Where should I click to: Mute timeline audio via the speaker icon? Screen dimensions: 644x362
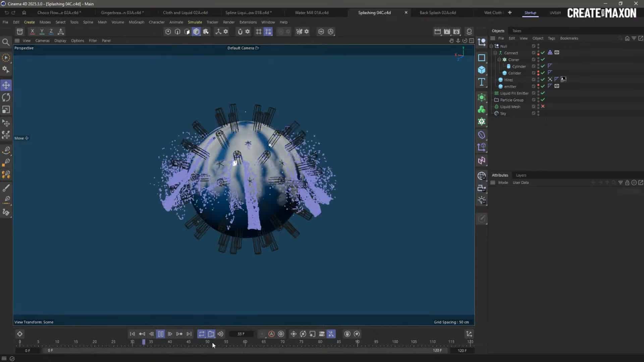[x=220, y=334]
